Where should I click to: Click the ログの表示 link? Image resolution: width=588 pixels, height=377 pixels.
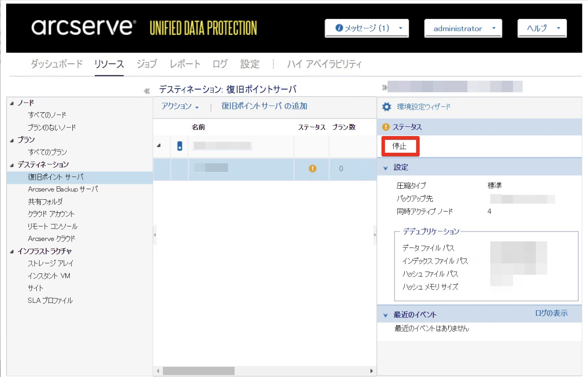[551, 313]
